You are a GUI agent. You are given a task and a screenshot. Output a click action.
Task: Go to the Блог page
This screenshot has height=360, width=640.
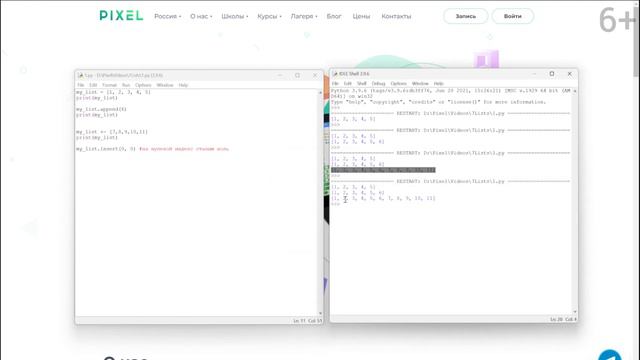[334, 16]
